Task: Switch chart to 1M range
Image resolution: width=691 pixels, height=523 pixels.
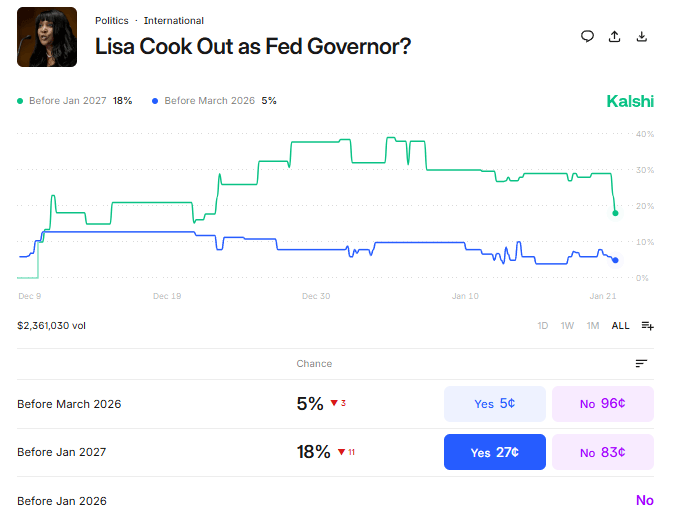Action: pyautogui.click(x=593, y=326)
